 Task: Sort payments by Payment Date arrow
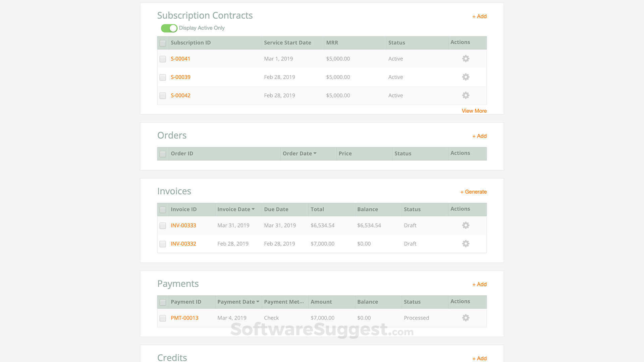pos(258,302)
